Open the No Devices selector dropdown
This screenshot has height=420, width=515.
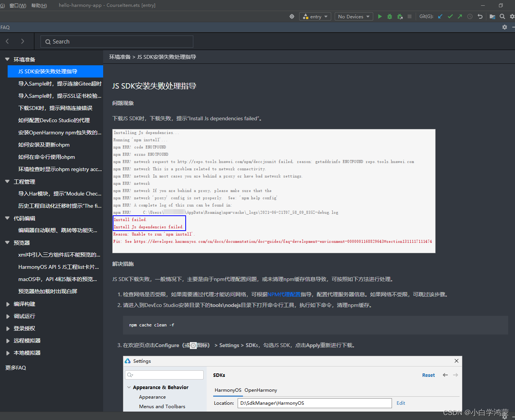point(354,16)
